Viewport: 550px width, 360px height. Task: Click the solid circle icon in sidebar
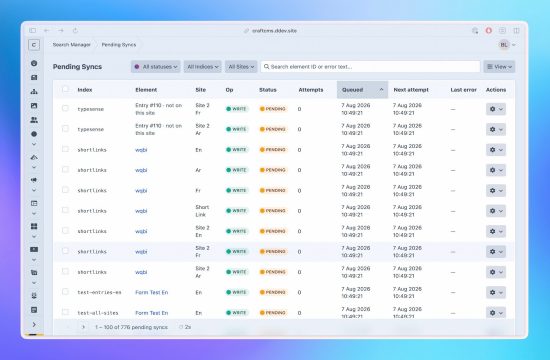[x=34, y=134]
